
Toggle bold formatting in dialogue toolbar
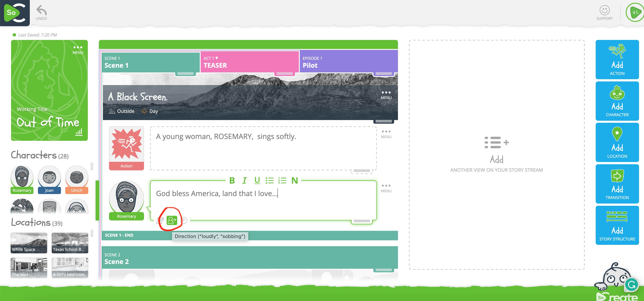click(x=232, y=180)
